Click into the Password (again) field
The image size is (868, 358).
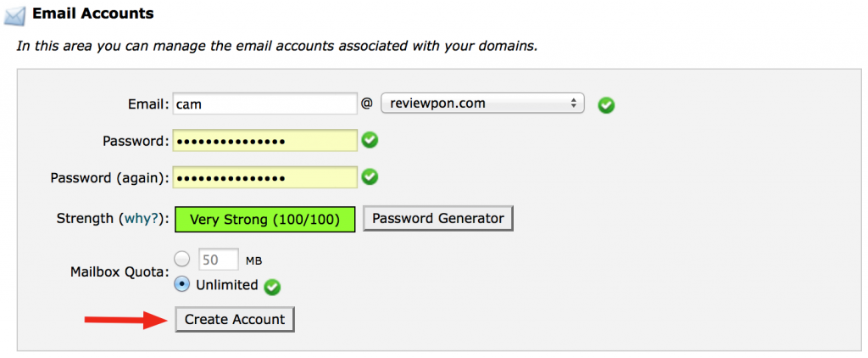[x=264, y=178]
